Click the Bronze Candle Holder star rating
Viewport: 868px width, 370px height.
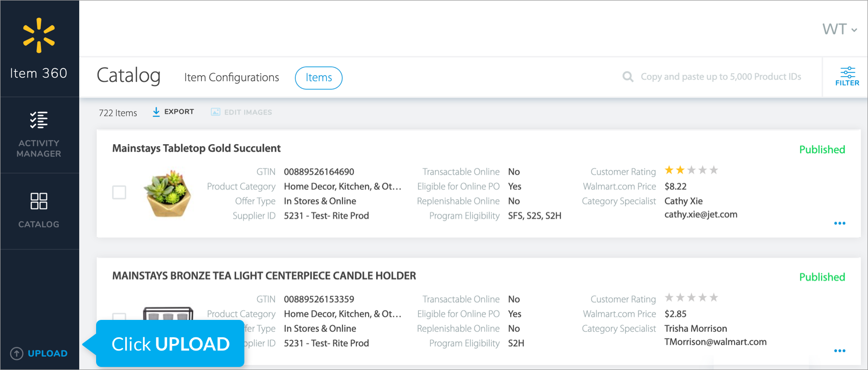pos(691,297)
